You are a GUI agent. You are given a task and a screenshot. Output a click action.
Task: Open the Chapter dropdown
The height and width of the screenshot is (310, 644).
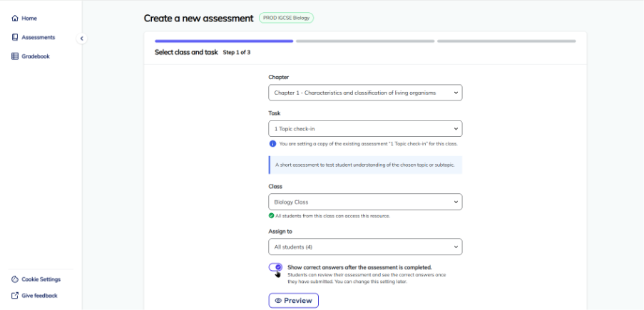pyautogui.click(x=366, y=93)
